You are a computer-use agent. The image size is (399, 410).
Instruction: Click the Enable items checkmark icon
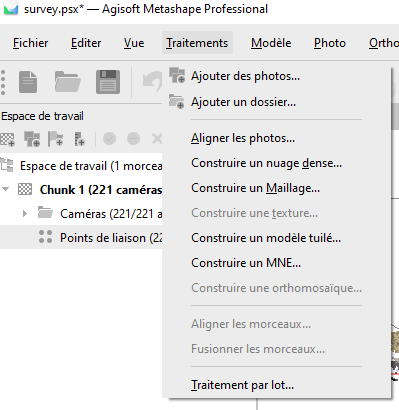point(109,138)
